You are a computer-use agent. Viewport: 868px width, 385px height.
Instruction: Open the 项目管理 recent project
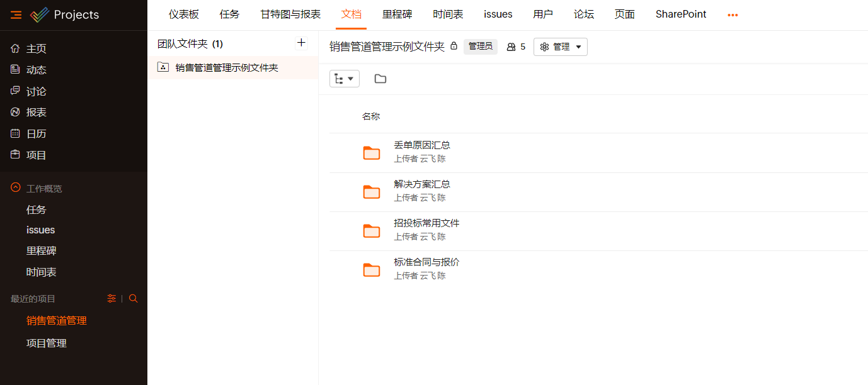click(47, 343)
